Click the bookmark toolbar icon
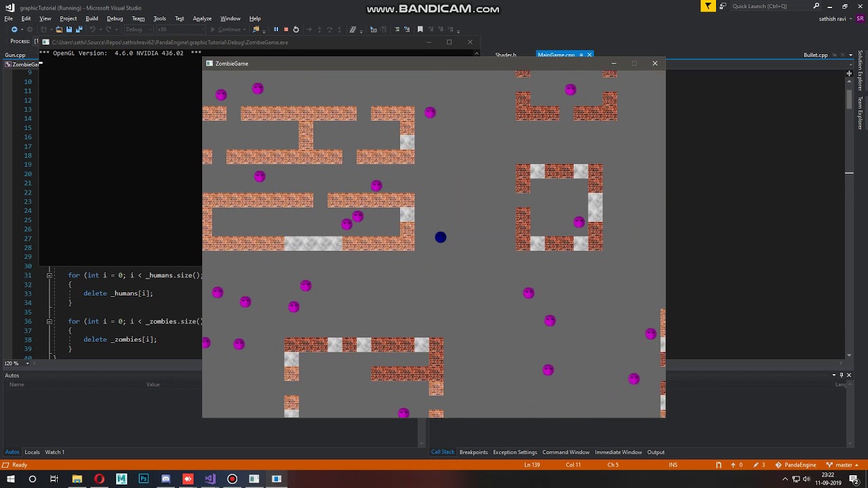Screen dimensions: 868x488 tap(420, 29)
